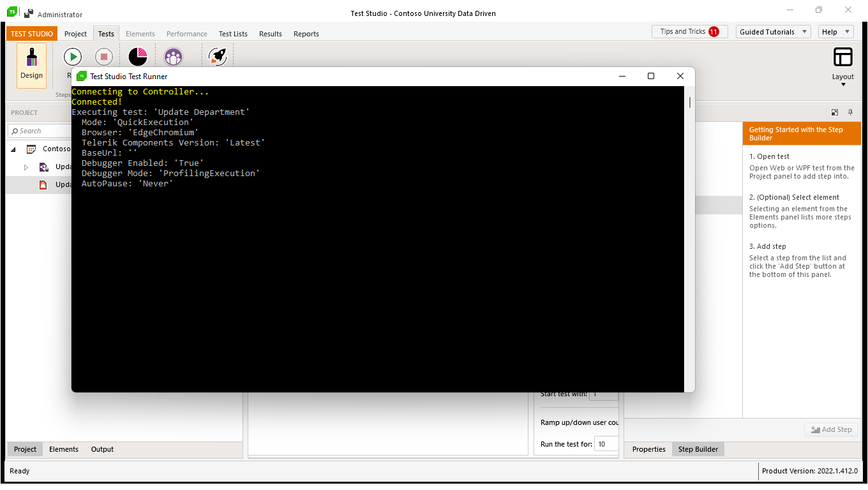
Task: Minimize the Test Studio Test Runner window
Action: 622,76
